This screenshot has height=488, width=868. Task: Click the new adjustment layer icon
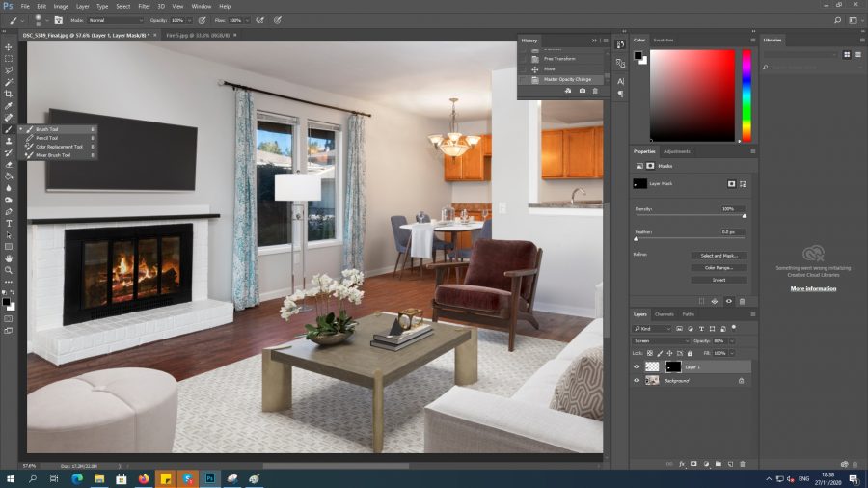706,464
